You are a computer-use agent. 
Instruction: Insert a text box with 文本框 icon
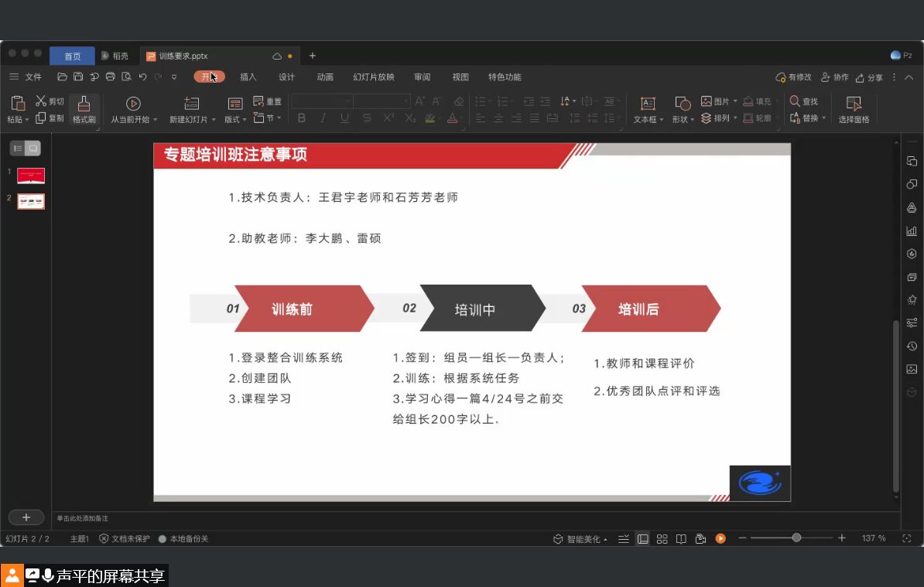[648, 104]
